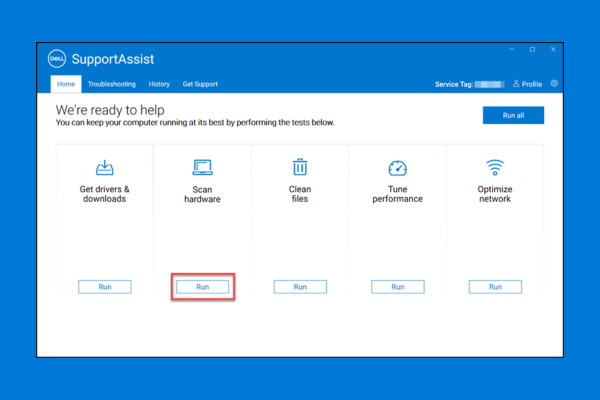Image resolution: width=600 pixels, height=400 pixels.
Task: Click the SupportAssist title text
Action: 113,59
